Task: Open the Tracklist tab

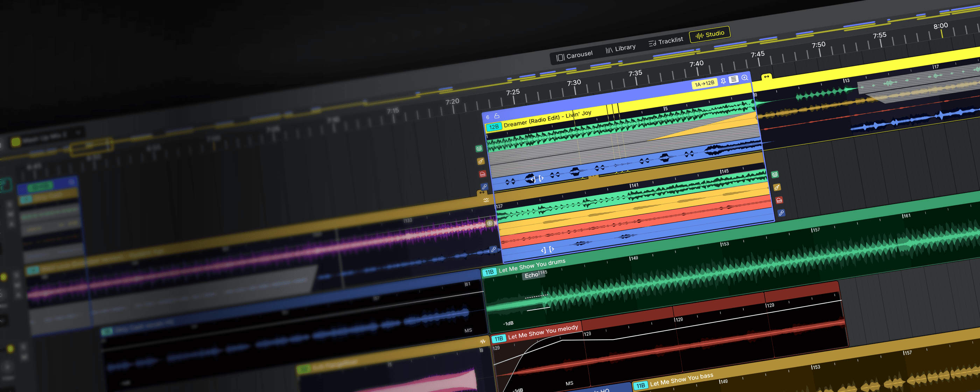Action: pyautogui.click(x=666, y=41)
